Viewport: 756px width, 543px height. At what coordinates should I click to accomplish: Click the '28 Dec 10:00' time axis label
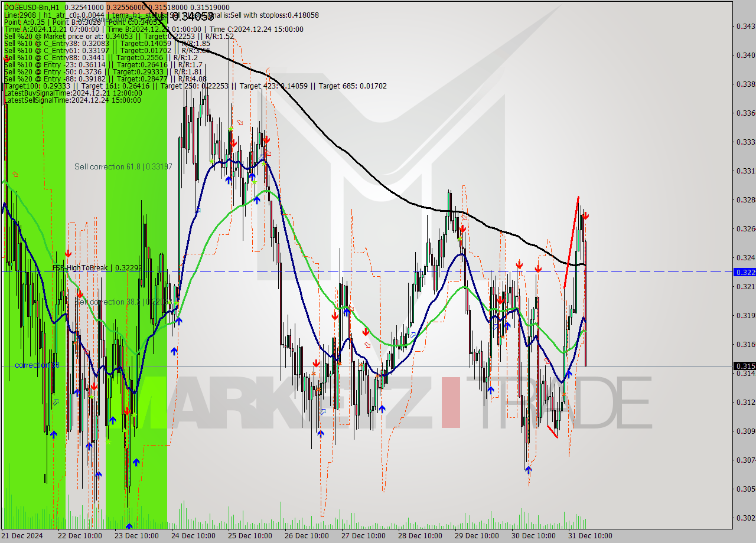pyautogui.click(x=420, y=536)
